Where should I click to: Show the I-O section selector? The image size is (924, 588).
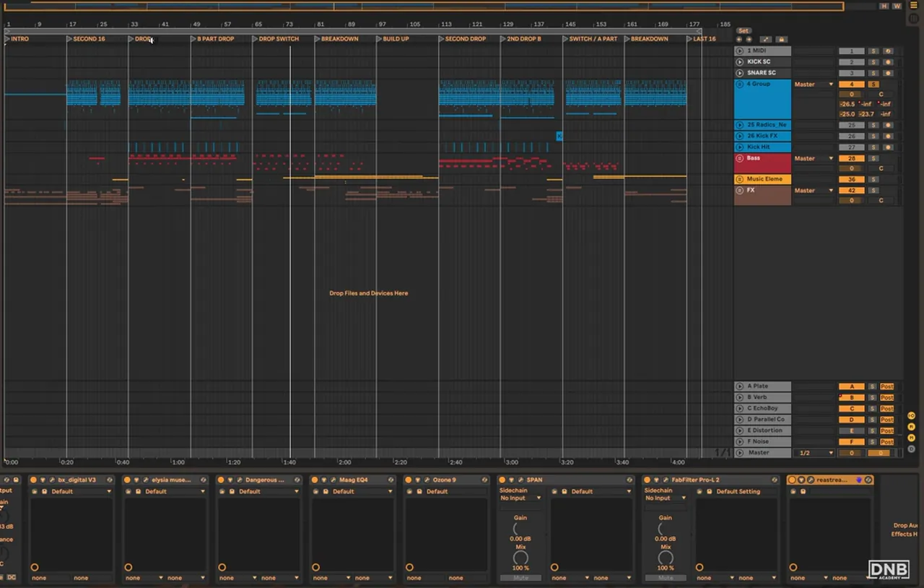911,415
